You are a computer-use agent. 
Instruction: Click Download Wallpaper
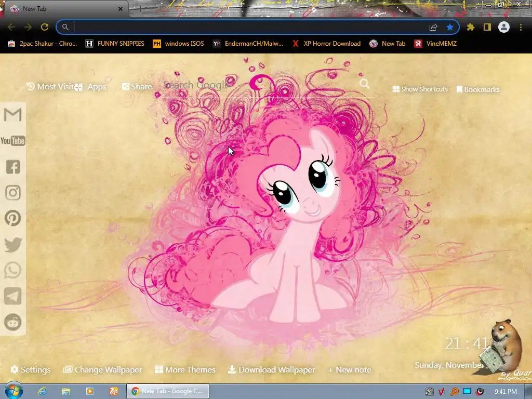point(271,369)
